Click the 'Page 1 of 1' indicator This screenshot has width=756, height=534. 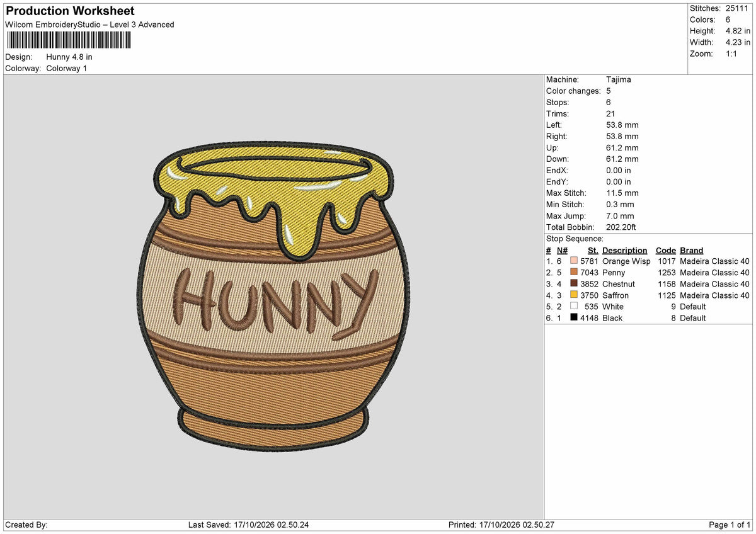[x=730, y=525]
